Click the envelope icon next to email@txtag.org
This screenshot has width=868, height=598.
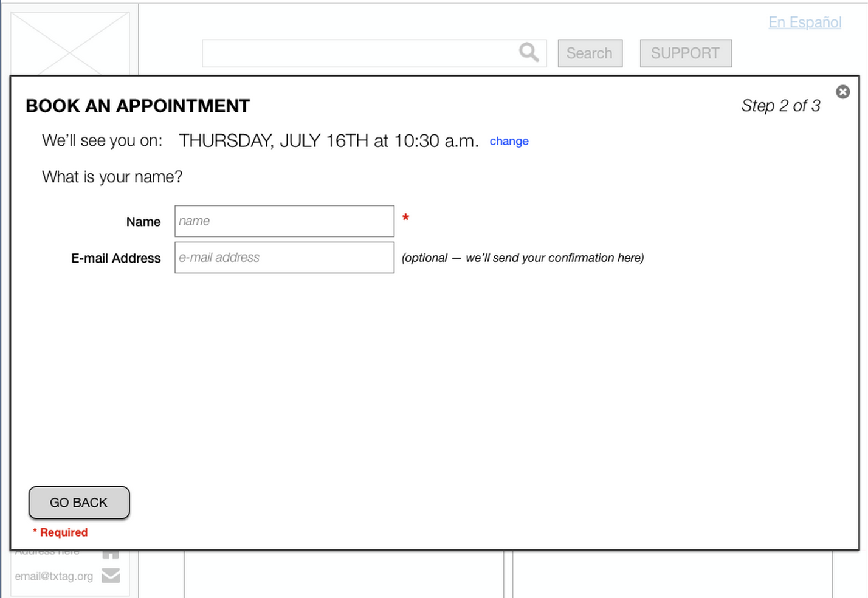(x=111, y=576)
